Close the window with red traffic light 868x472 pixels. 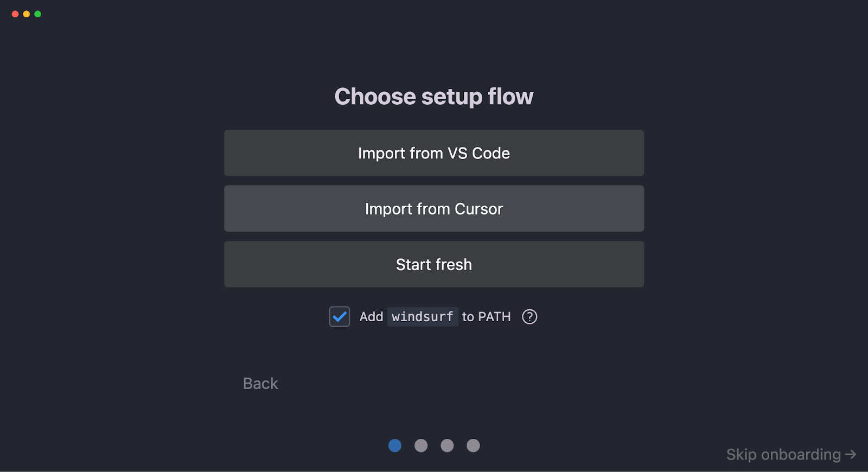(x=15, y=14)
